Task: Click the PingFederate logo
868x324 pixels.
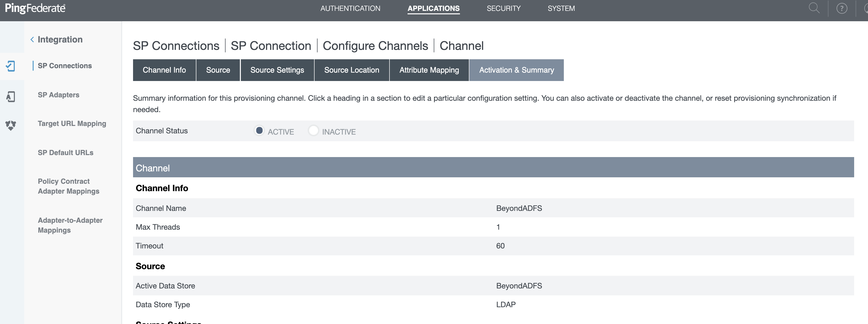Action: (x=35, y=8)
